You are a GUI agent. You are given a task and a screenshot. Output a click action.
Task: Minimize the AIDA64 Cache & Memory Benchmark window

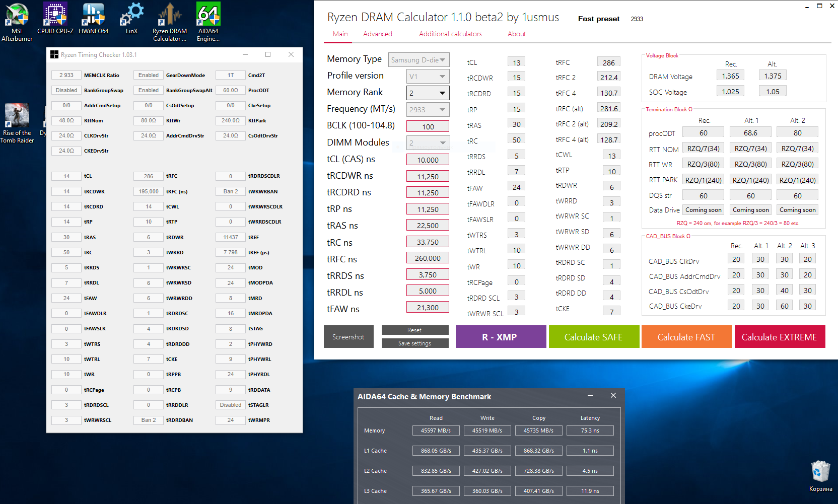coord(590,396)
